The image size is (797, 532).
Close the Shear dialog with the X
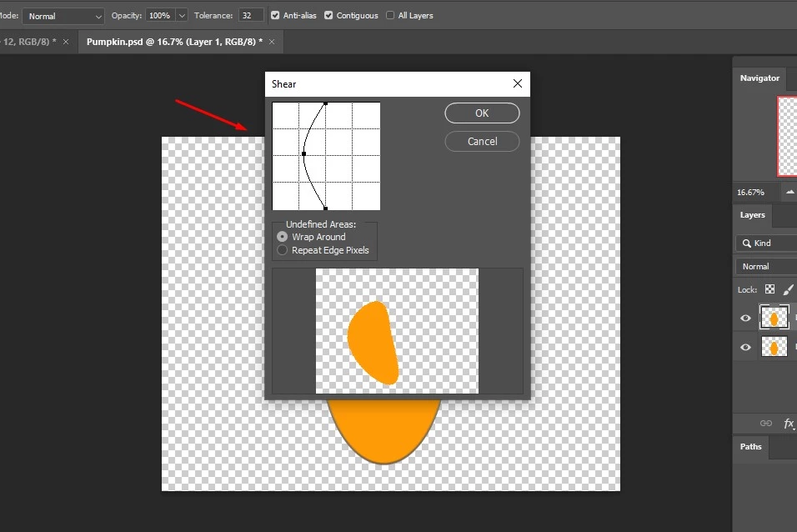click(x=518, y=83)
